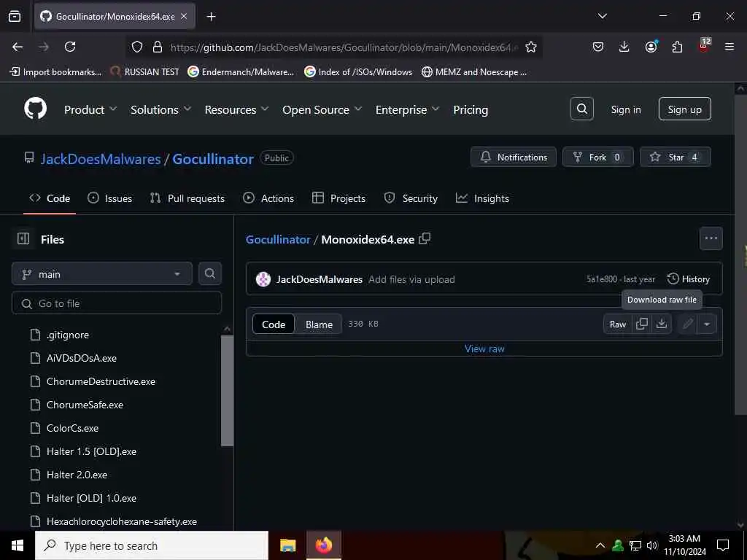The height and width of the screenshot is (560, 747).
Task: Go back with browser back arrow
Action: pos(18,47)
